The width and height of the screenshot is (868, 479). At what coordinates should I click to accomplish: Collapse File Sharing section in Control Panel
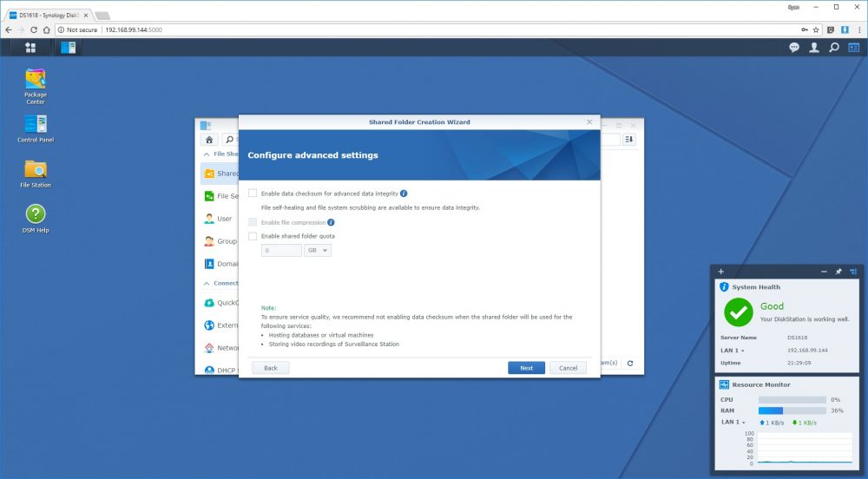[x=207, y=154]
